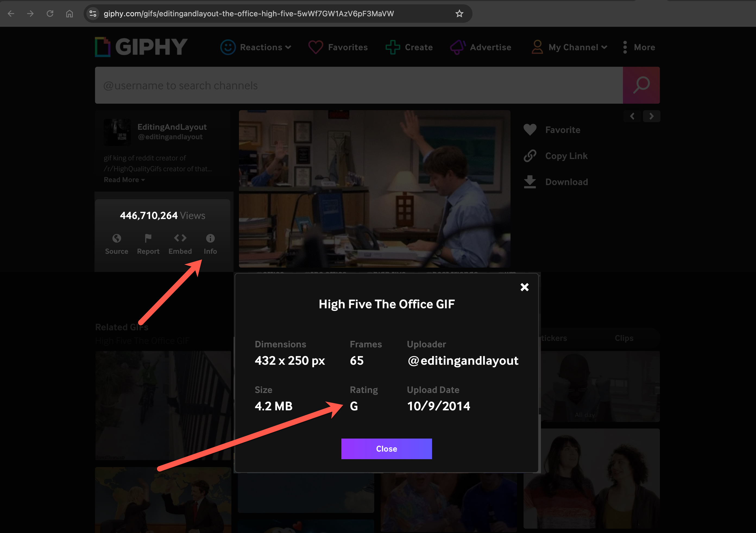Go to next GIF with right chevron
The height and width of the screenshot is (533, 756).
click(651, 116)
